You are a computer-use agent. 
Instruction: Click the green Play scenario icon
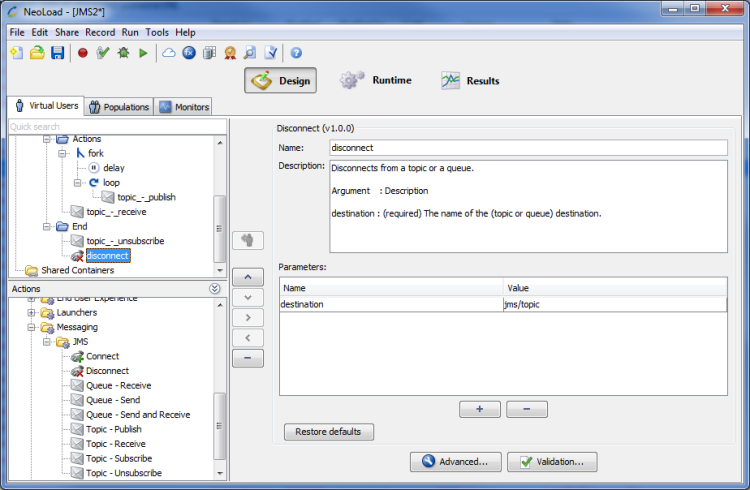(143, 52)
